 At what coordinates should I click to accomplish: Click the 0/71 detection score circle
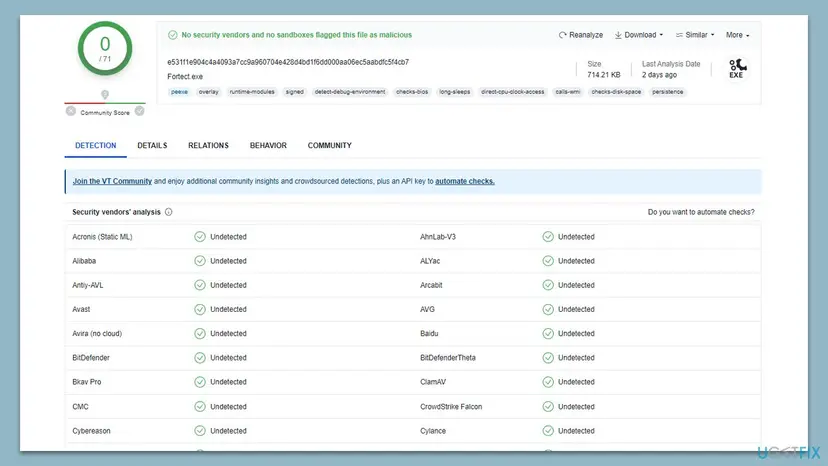[105, 49]
